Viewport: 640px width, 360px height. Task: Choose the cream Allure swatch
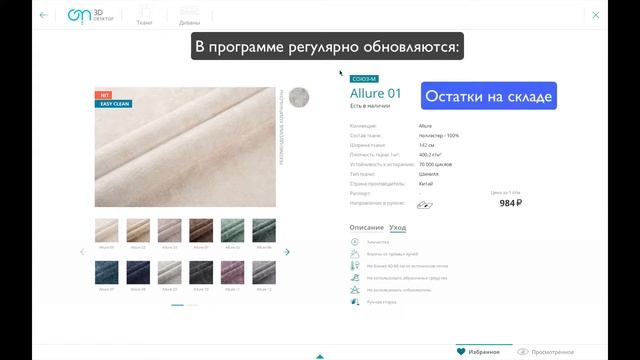(107, 230)
